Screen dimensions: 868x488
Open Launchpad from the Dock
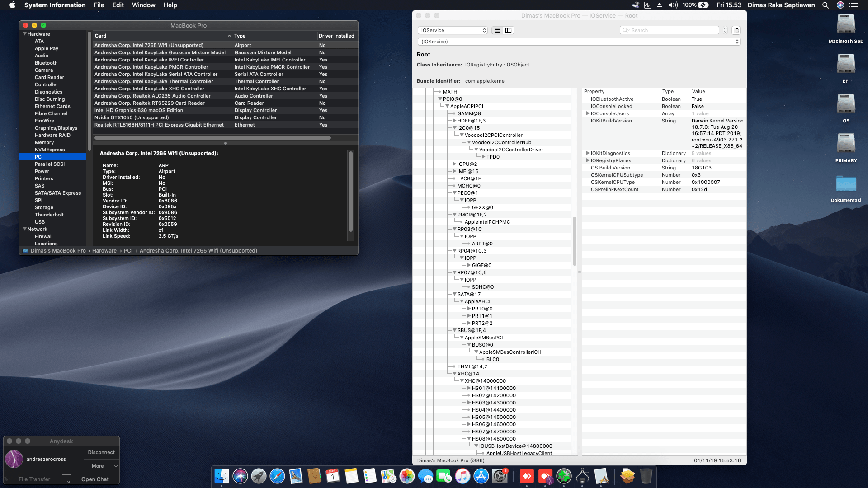[x=258, y=476]
